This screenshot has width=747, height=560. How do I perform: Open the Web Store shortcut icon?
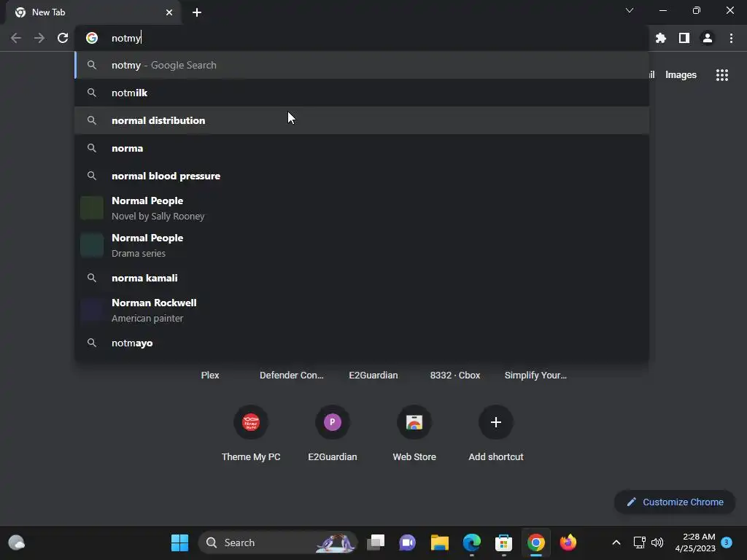414,422
